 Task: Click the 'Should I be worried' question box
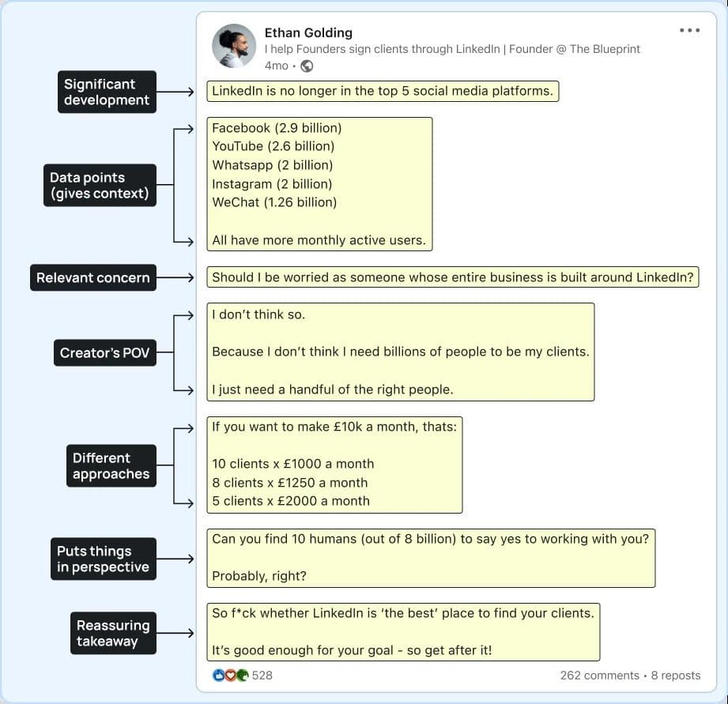pos(453,277)
